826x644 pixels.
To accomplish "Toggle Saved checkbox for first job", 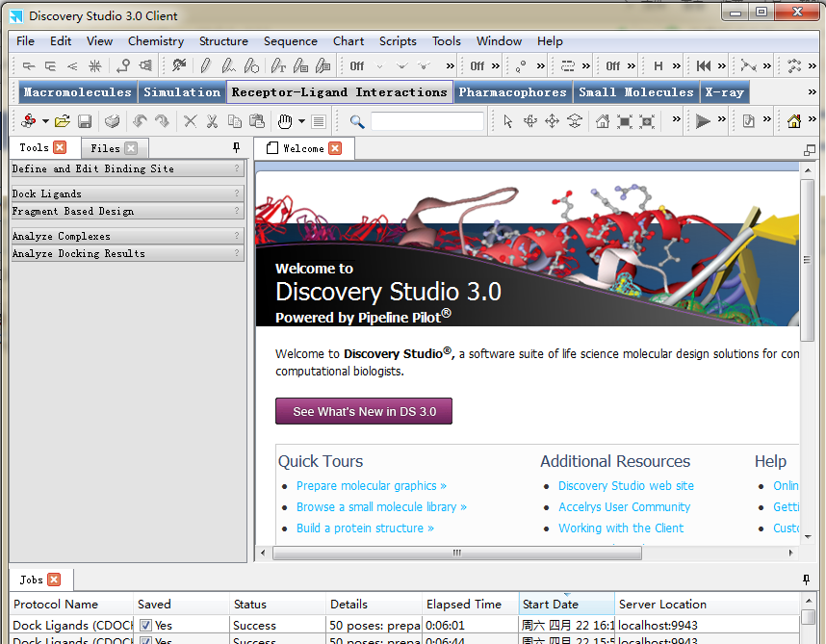I will pyautogui.click(x=145, y=626).
